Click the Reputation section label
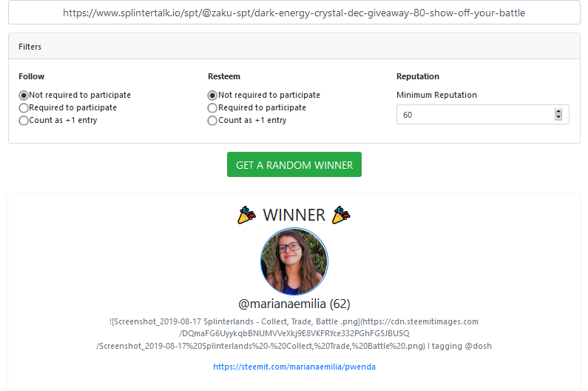 click(x=418, y=76)
